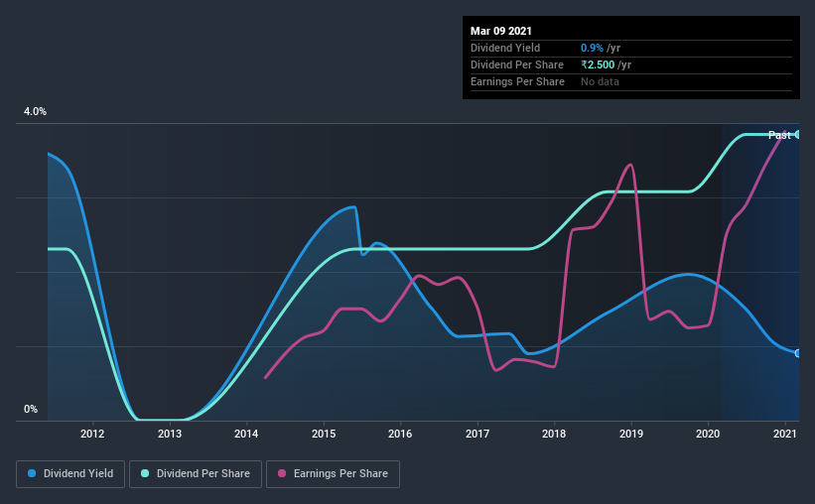Image resolution: width=815 pixels, height=504 pixels.
Task: Select the 2018 x-axis label
Action: tap(554, 434)
